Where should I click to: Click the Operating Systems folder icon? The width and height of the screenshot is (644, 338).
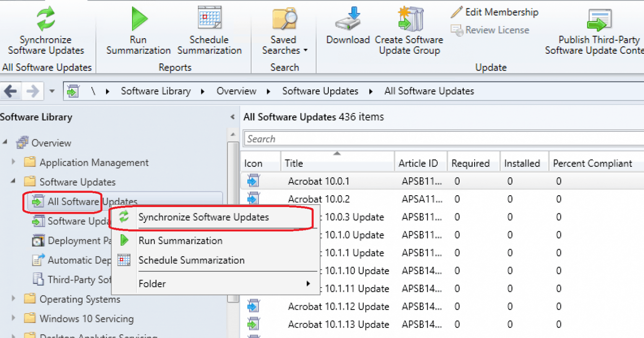click(x=30, y=299)
